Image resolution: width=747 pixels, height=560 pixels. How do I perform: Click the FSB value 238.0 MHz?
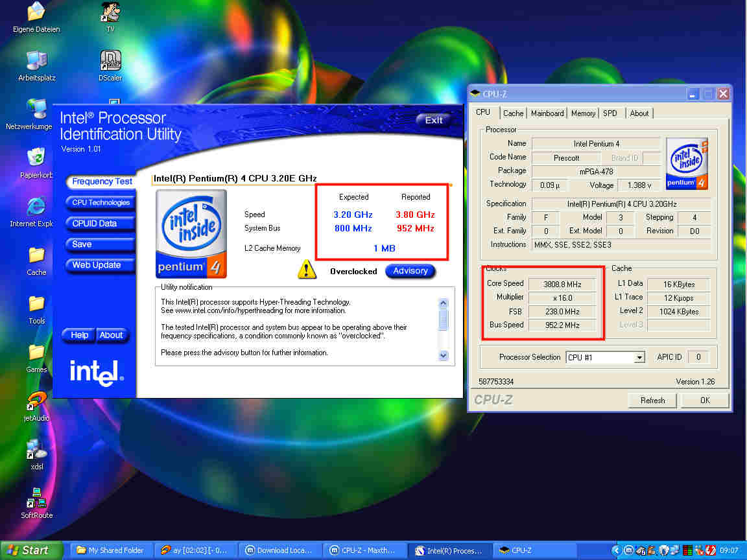tap(562, 312)
